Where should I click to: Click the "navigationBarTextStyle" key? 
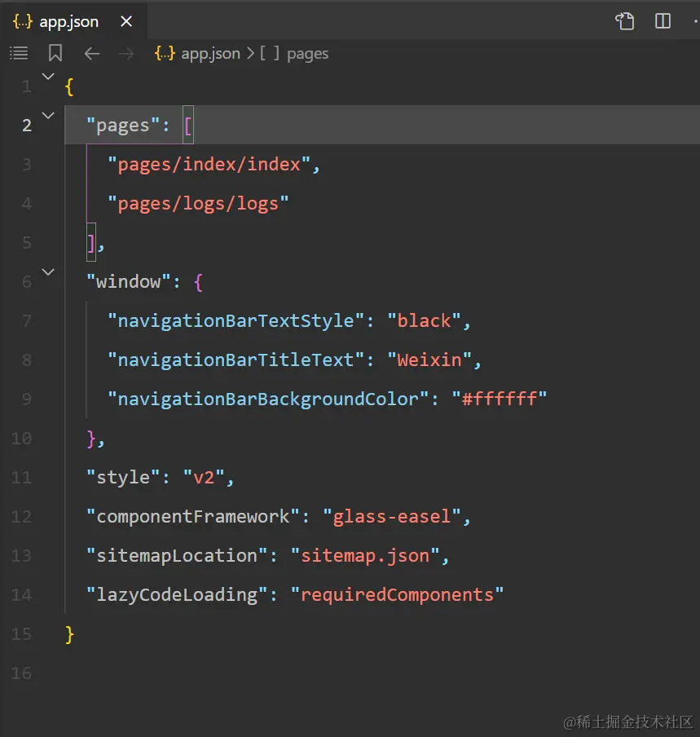236,321
